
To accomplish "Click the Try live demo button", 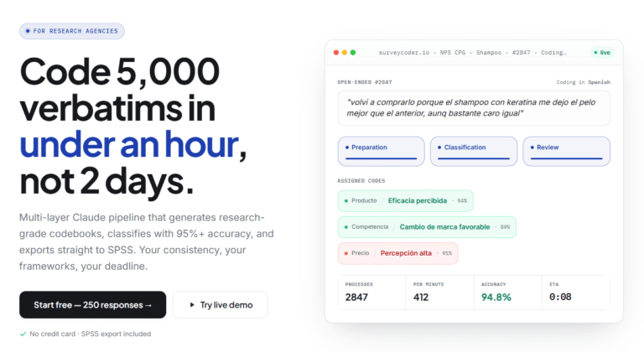I will click(x=220, y=305).
